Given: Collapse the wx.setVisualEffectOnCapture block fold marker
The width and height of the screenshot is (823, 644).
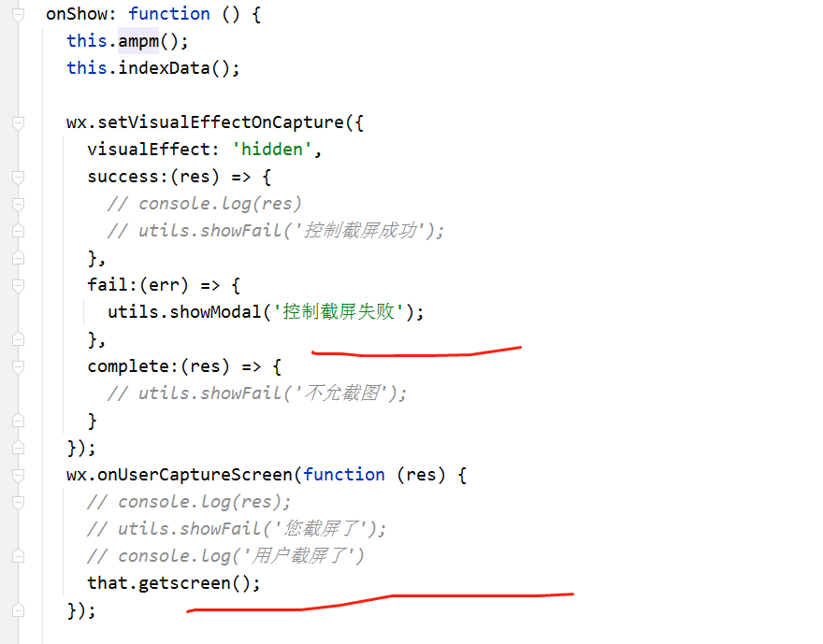Looking at the screenshot, I should [18, 122].
